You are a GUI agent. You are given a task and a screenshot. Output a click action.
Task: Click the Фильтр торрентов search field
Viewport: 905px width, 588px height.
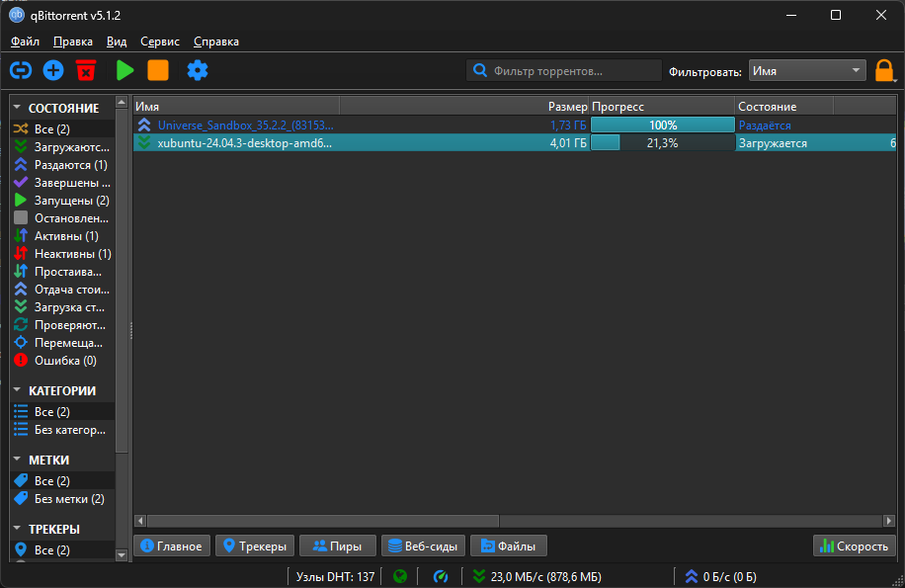563,70
